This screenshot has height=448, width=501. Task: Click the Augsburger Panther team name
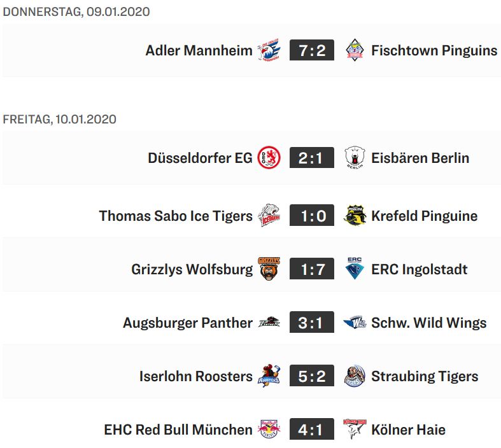pyautogui.click(x=188, y=323)
